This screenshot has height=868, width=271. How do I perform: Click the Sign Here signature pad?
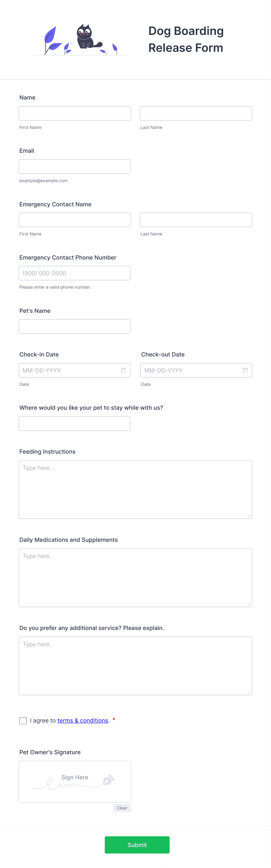pyautogui.click(x=75, y=781)
